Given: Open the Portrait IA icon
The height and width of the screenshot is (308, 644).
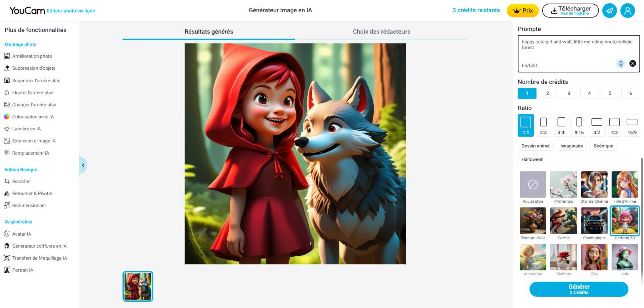Looking at the screenshot, I should tap(7, 270).
